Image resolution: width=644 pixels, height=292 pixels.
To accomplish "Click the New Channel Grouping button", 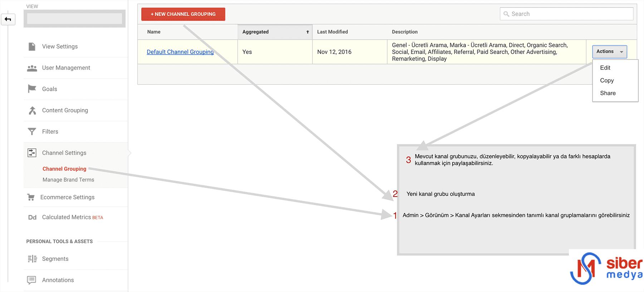I will (x=183, y=14).
